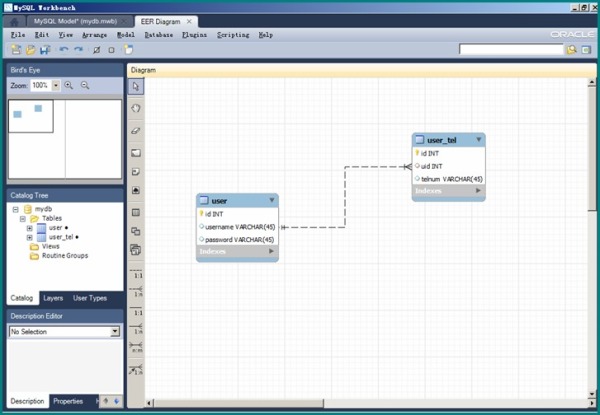Collapse the user_tel table box arrow
Screen dimensions: 600x415
click(479, 140)
